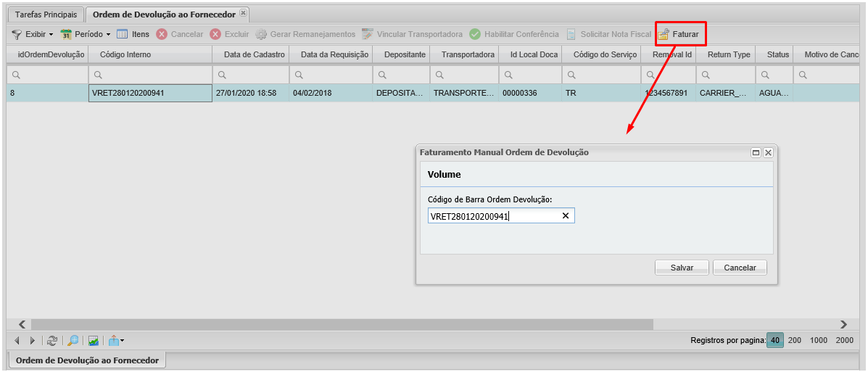
Task: Select cell 00000336 in Id Local Doca
Action: pyautogui.click(x=530, y=94)
